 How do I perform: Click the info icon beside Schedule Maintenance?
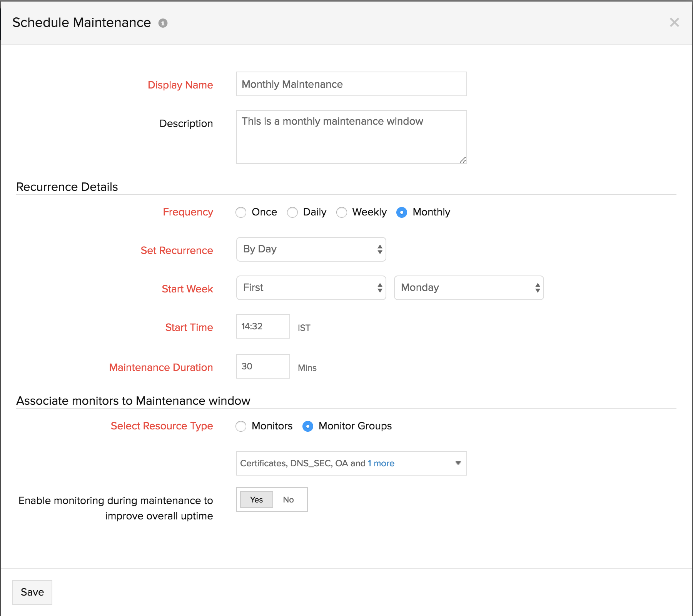(163, 23)
